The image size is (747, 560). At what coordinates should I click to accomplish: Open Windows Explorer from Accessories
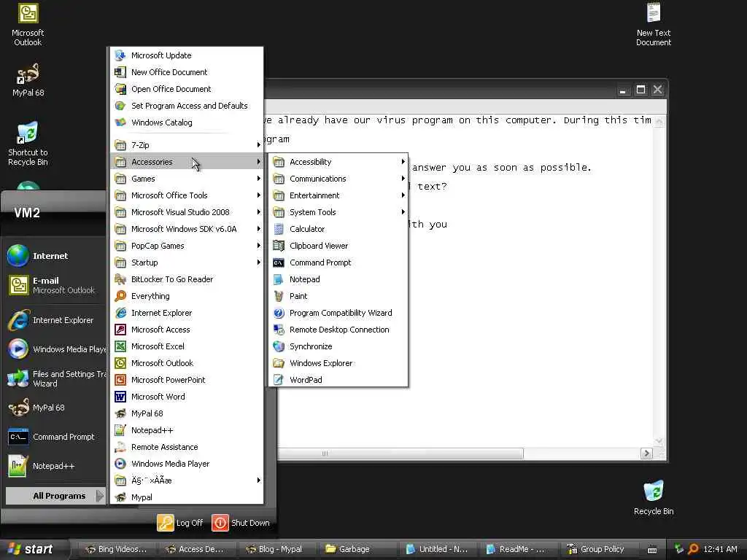[338, 363]
